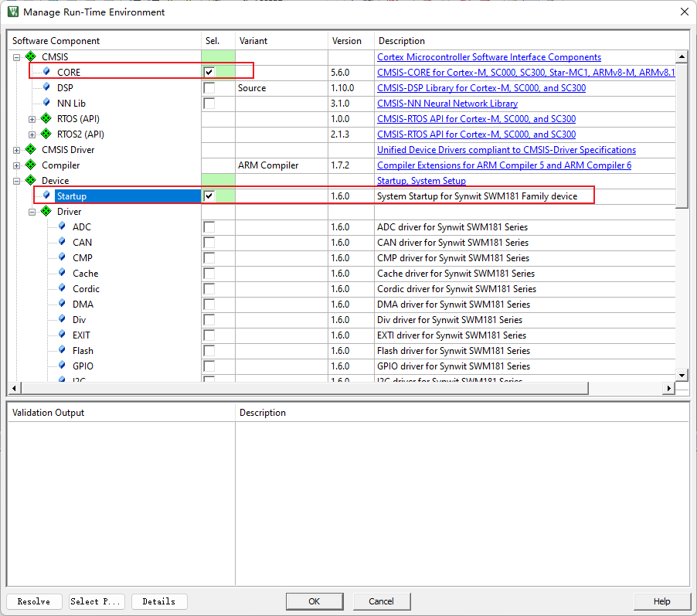Open the CMSIS-NN Neural Network Library link
697x616 pixels.
pos(447,104)
